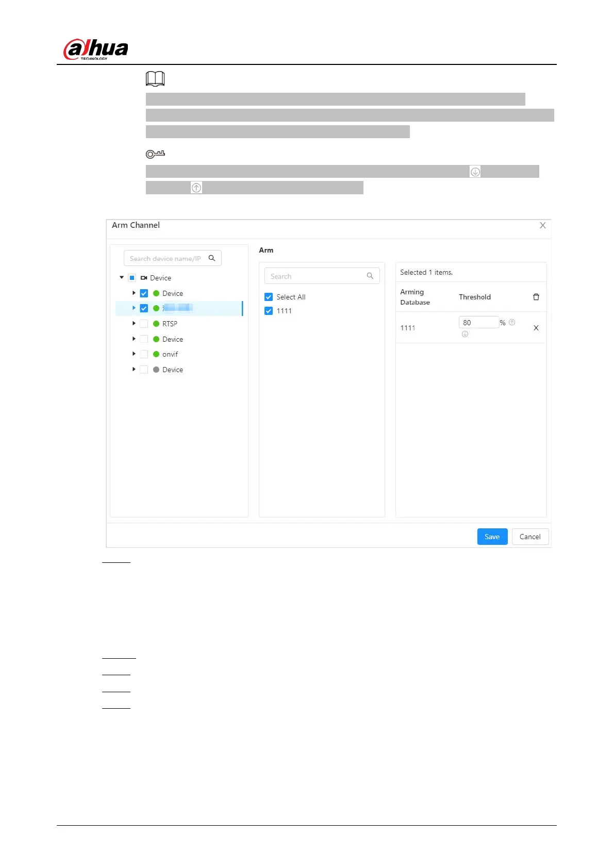Expand the onvif tree node
This screenshot has height=868, width=614.
coord(134,354)
